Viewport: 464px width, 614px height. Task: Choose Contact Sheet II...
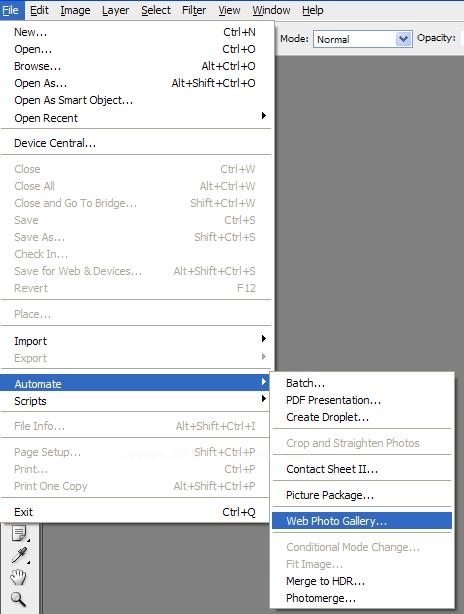(x=362, y=469)
